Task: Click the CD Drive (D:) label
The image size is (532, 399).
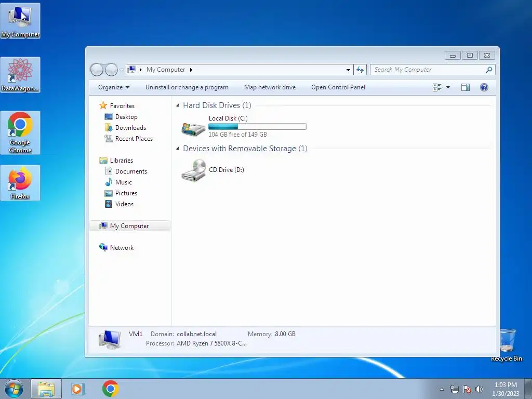Action: [227, 170]
